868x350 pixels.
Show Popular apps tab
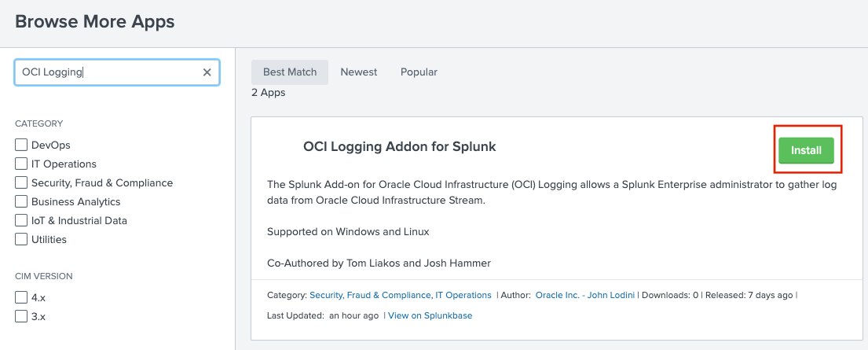419,72
